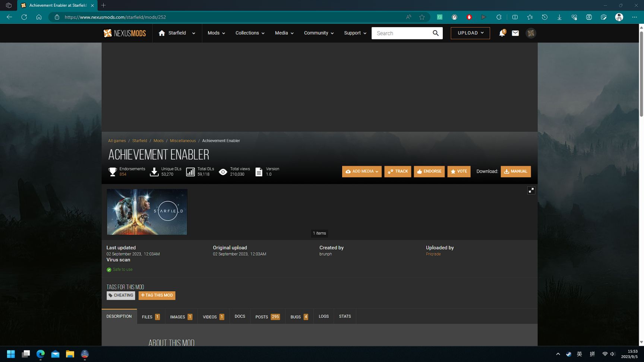Open the user avatar menu on Nexus

click(x=531, y=33)
